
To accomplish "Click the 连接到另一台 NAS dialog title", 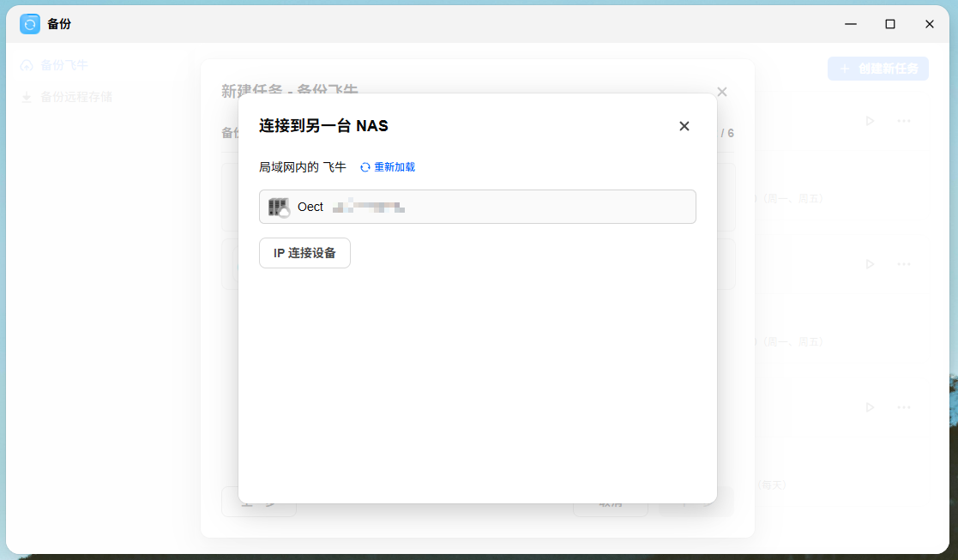I will 323,126.
